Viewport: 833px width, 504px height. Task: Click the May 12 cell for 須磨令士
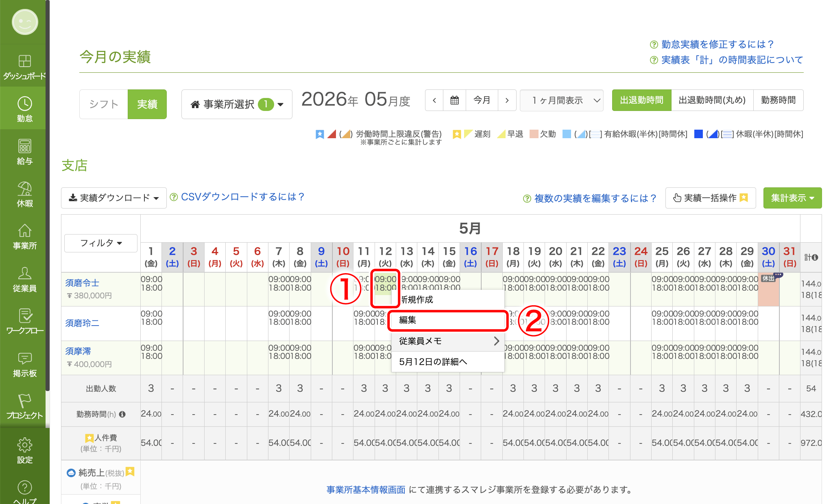(x=385, y=289)
